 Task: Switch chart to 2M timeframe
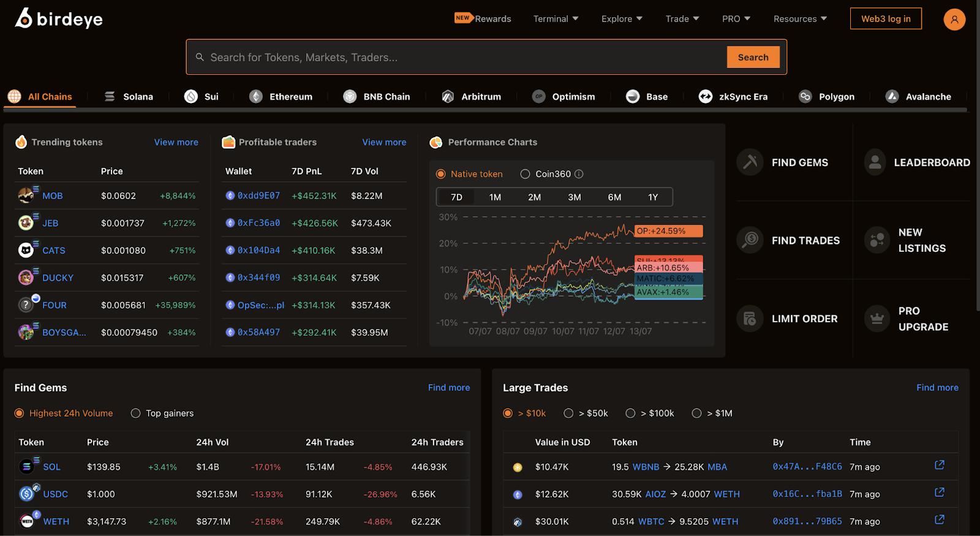[534, 197]
